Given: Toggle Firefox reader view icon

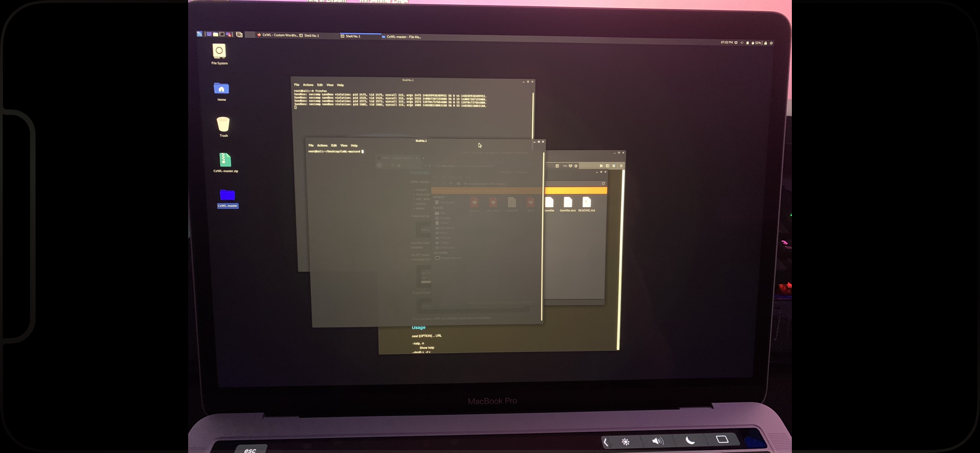Looking at the screenshot, I should [x=557, y=166].
